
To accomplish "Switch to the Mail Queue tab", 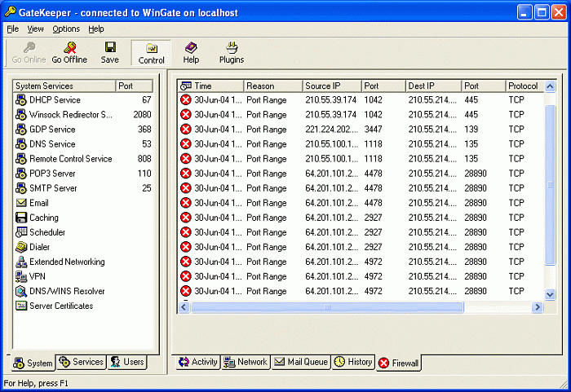I will point(301,362).
